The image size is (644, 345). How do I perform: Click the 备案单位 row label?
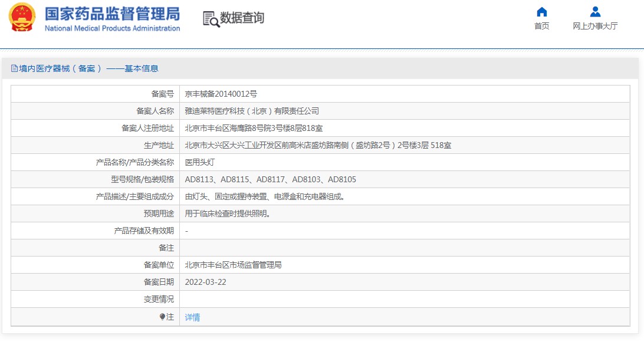pos(159,265)
